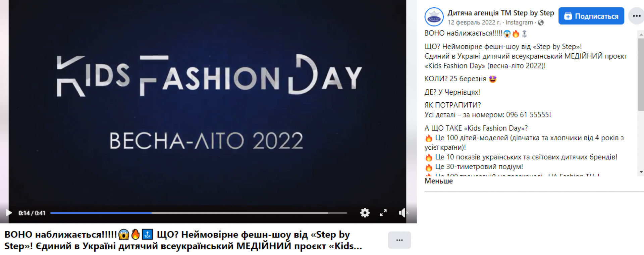Image resolution: width=644 pixels, height=255 pixels.
Task: Show post privacy globe icon
Action: pyautogui.click(x=541, y=22)
